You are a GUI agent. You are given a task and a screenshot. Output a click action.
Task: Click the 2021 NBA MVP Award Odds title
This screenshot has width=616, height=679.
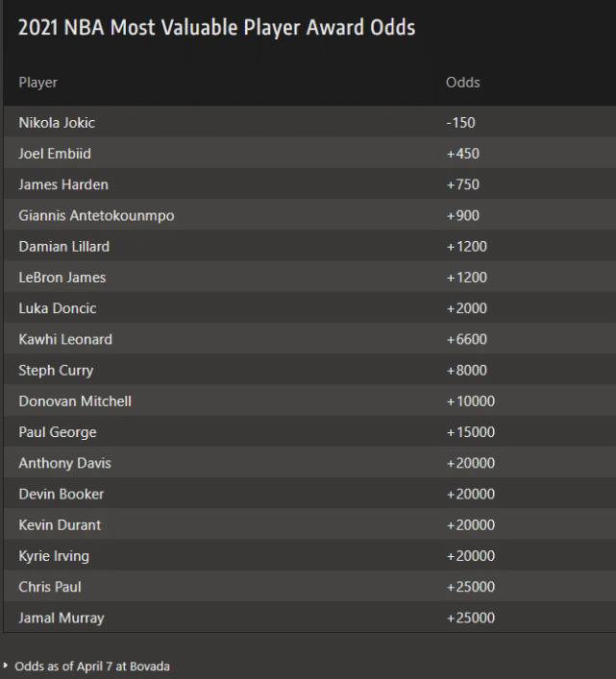point(216,27)
